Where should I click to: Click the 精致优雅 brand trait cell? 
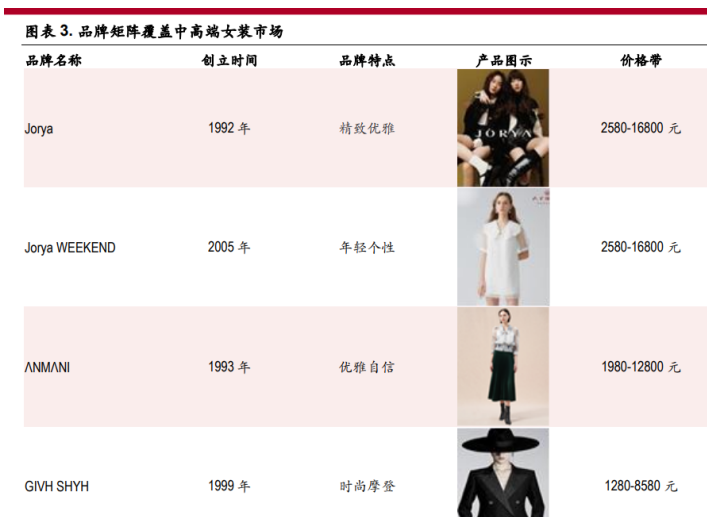pos(367,128)
